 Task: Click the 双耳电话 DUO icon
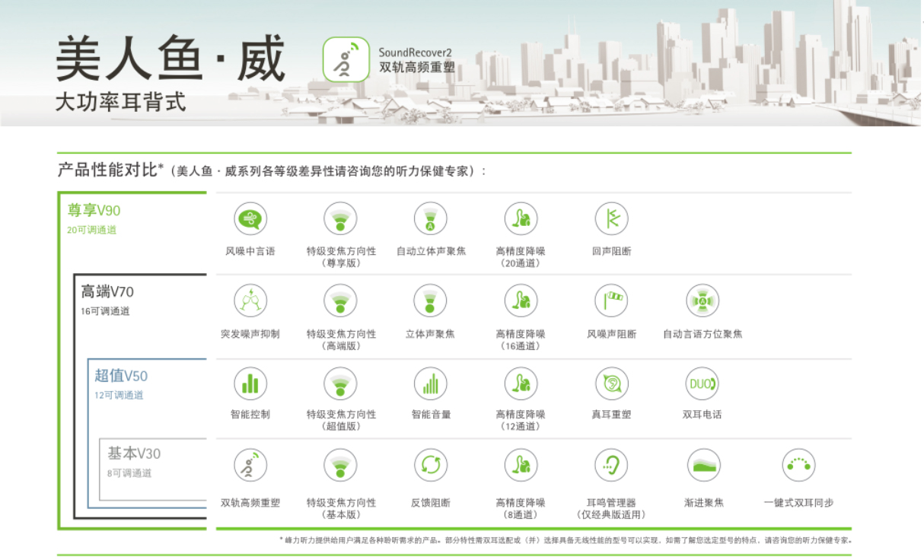(x=702, y=383)
